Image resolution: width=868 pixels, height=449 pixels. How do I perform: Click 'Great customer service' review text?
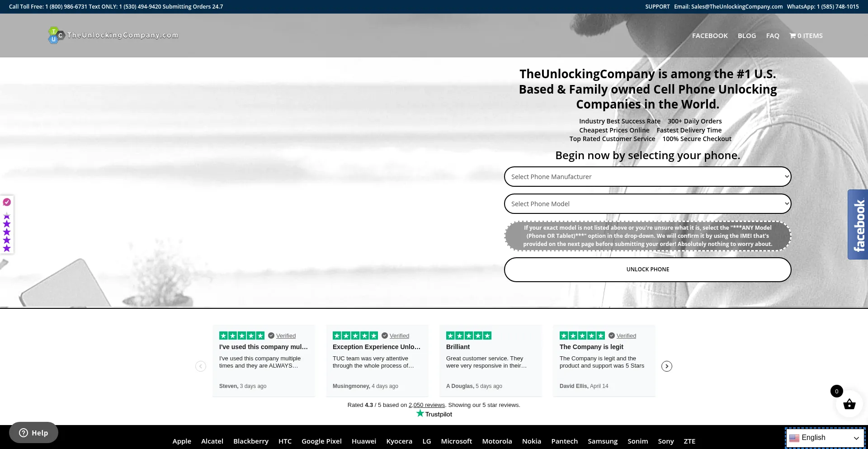(486, 362)
